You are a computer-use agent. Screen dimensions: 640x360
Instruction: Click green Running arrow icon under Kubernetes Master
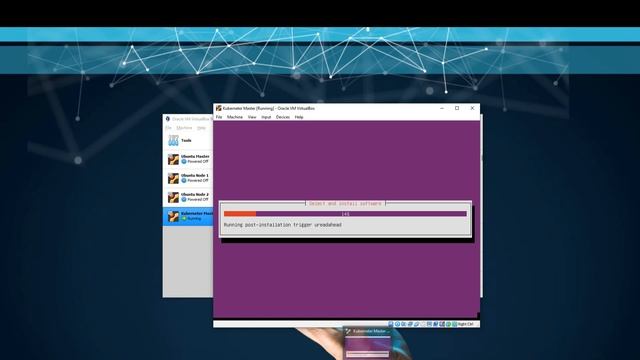point(184,219)
